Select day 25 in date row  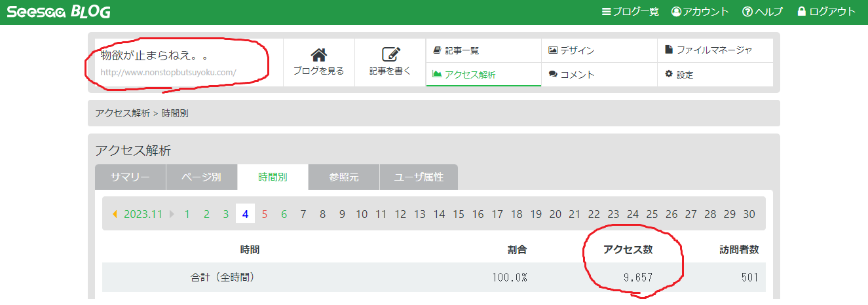[x=652, y=214]
